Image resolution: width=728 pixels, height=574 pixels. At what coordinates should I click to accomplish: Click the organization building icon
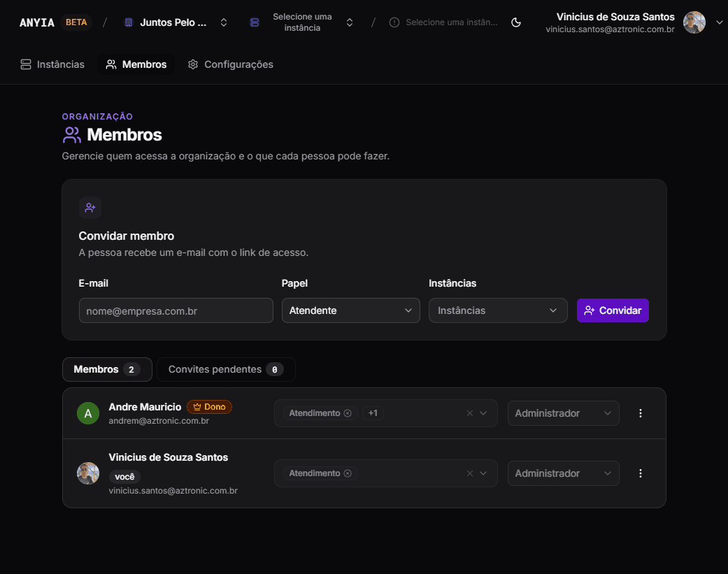coord(129,22)
